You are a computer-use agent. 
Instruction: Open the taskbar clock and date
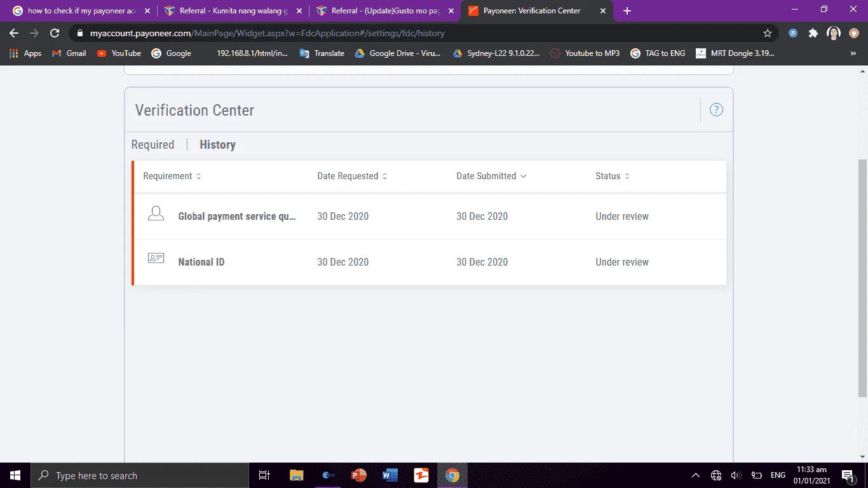[x=813, y=475]
